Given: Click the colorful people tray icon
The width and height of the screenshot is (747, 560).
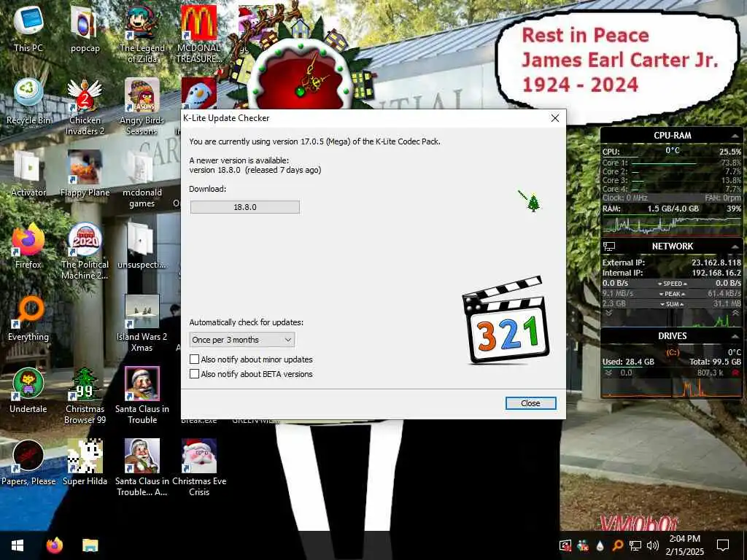Looking at the screenshot, I should (583, 545).
